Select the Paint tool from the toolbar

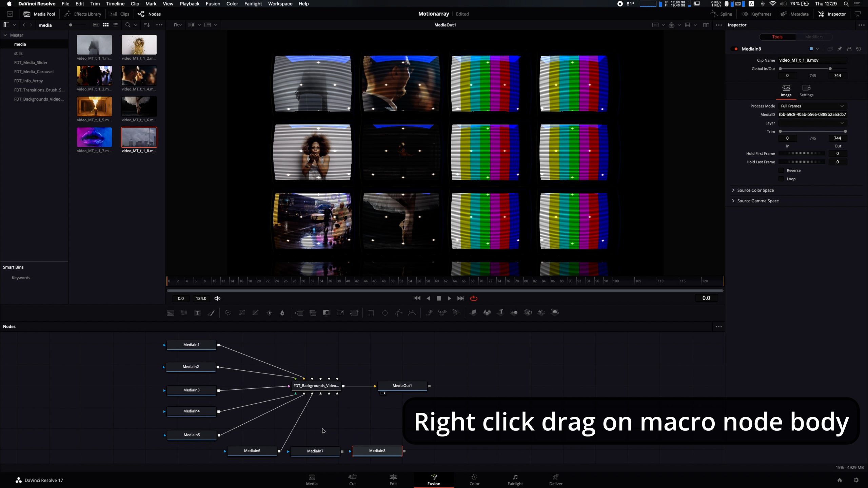211,312
